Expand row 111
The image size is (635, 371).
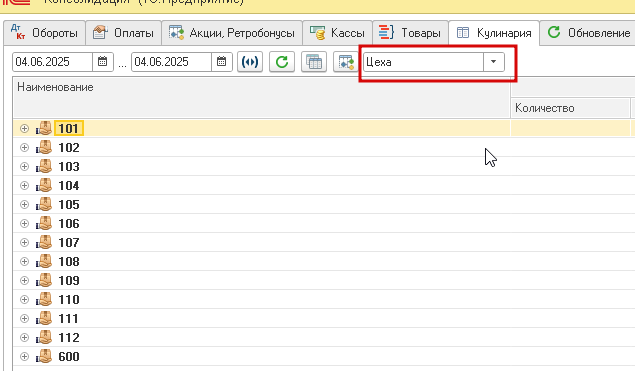click(x=24, y=318)
